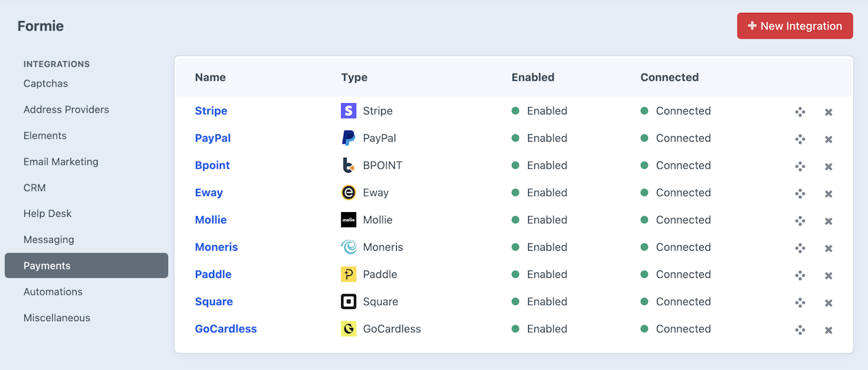Grab the reorder handle for Moneris row
Image resolution: width=868 pixels, height=370 pixels.
800,248
